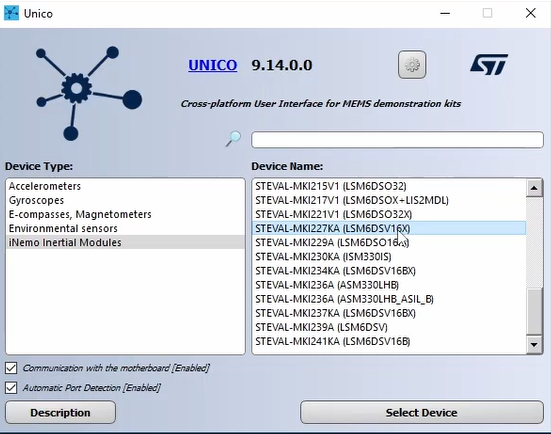Toggle Automatic Port Detection checkbox

coord(11,388)
